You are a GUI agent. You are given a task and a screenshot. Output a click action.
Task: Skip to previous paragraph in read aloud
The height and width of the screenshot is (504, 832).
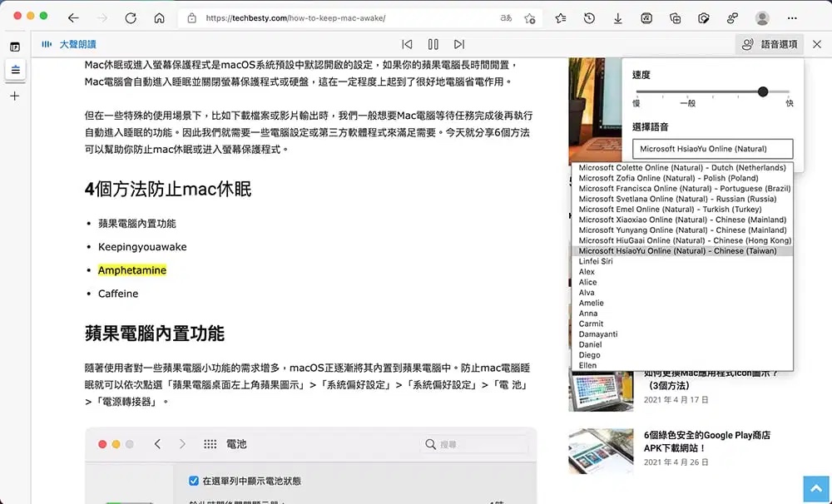pyautogui.click(x=407, y=45)
